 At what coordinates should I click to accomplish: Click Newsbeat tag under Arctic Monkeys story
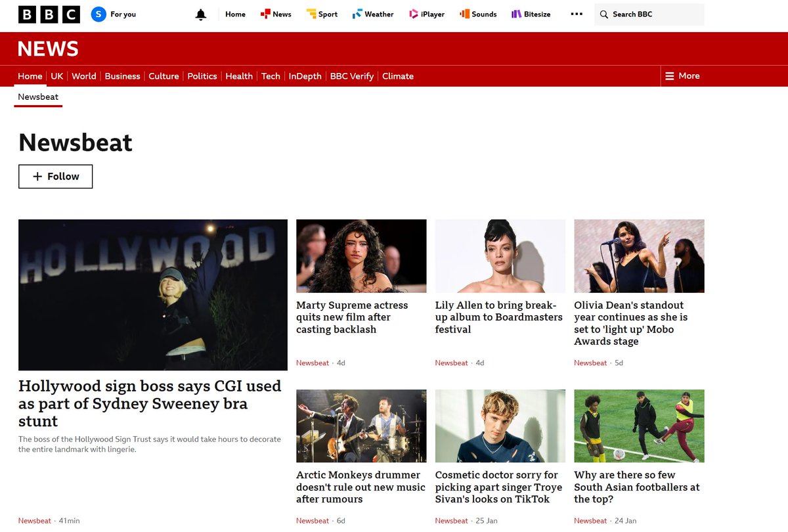pyautogui.click(x=313, y=521)
